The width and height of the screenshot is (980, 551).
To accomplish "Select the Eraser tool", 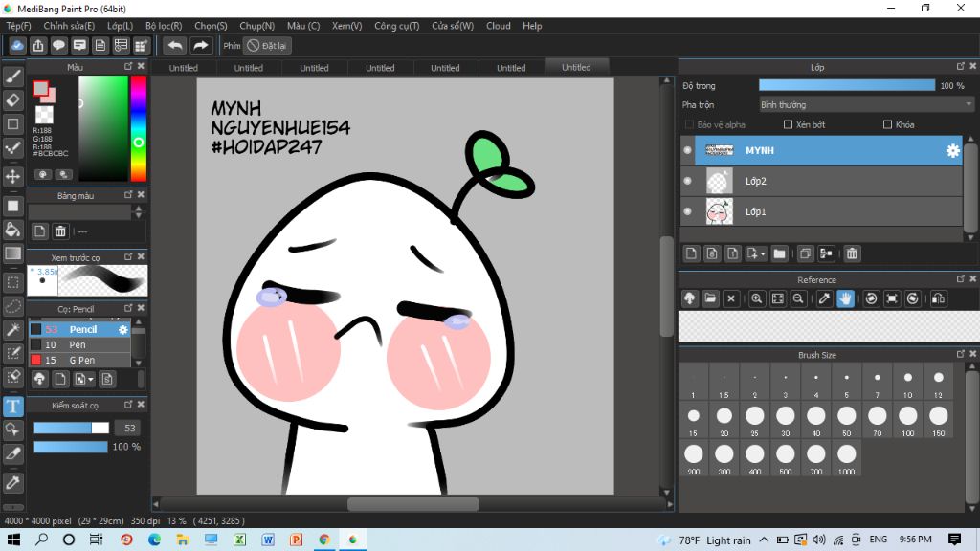I will (x=13, y=99).
